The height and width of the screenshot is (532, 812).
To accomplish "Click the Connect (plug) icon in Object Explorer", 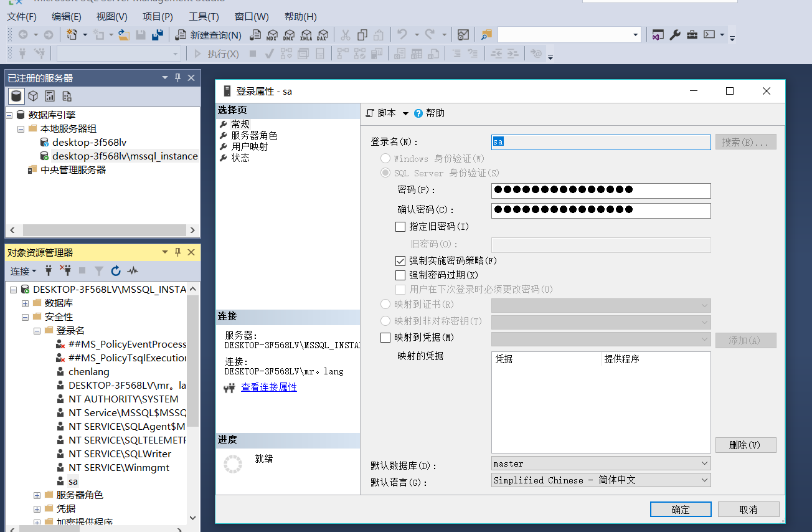I will 48,270.
